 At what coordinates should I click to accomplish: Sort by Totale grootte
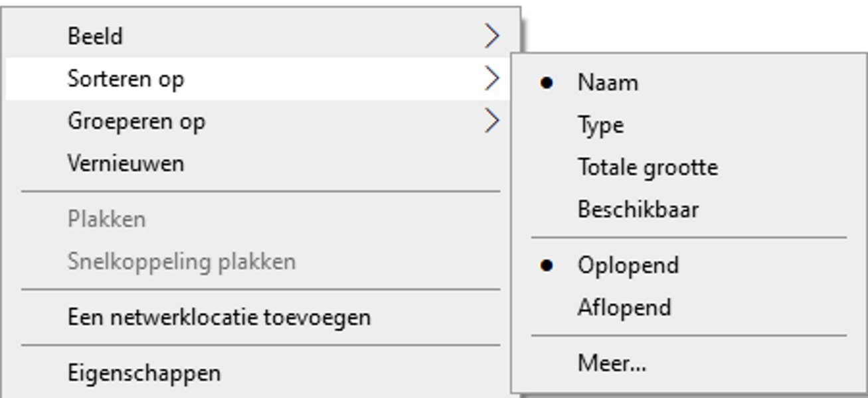(648, 167)
